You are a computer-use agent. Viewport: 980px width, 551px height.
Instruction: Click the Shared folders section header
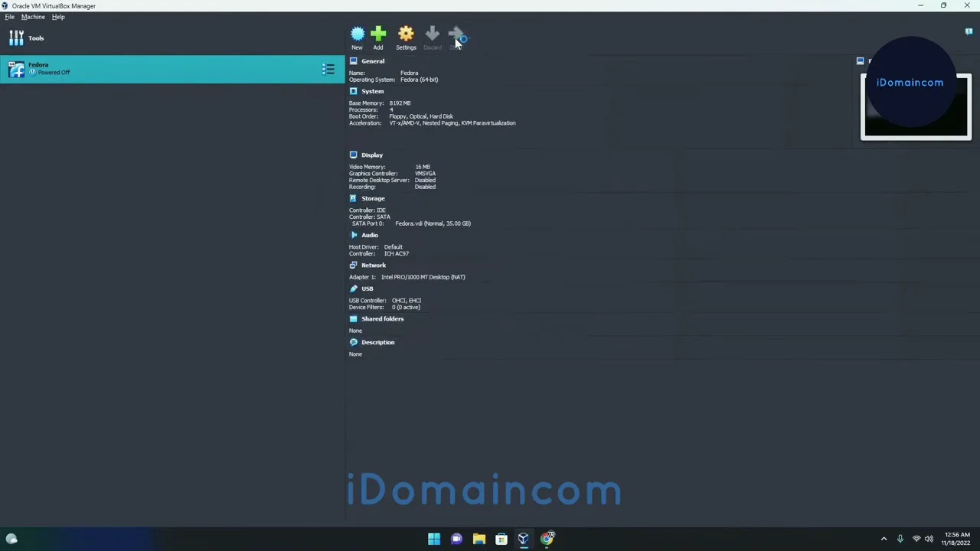point(382,319)
